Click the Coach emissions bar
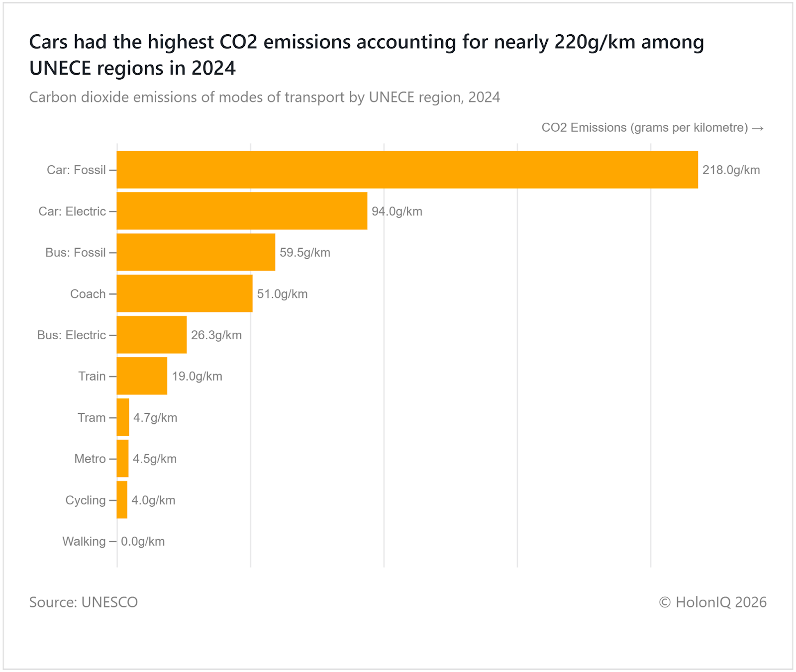796x672 pixels. pos(184,293)
